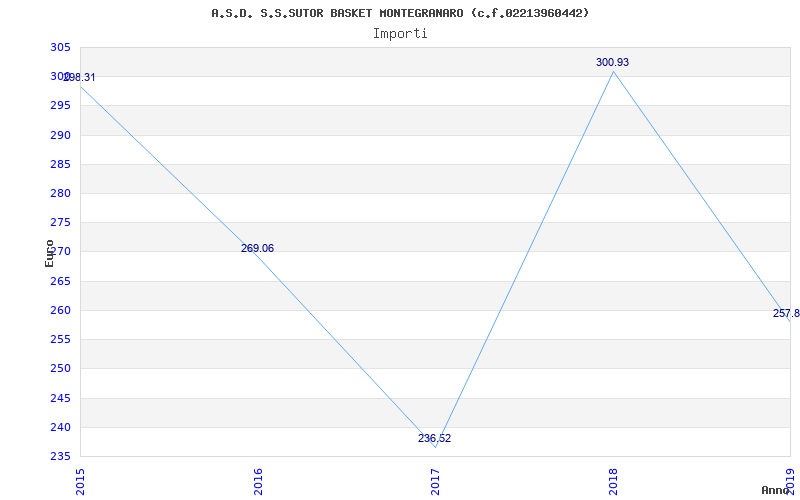Click the 2015 x-axis label
The width and height of the screenshot is (800, 500).
[x=80, y=482]
